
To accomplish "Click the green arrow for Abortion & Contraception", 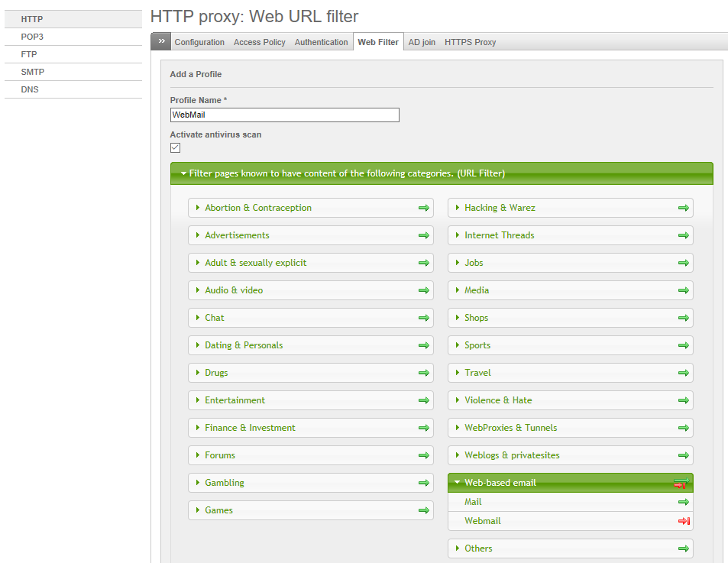I will point(423,208).
